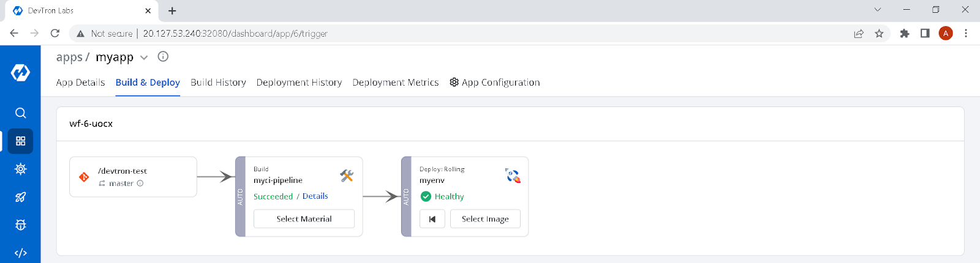Open the Applications grid icon in the sidebar
The width and height of the screenshot is (980, 263).
(x=20, y=141)
